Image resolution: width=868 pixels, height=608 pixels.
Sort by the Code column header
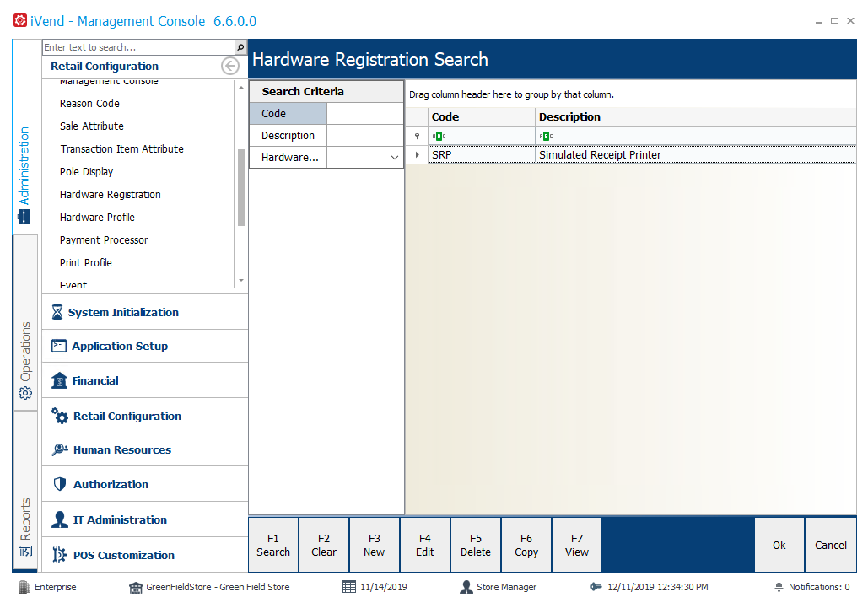pos(481,116)
